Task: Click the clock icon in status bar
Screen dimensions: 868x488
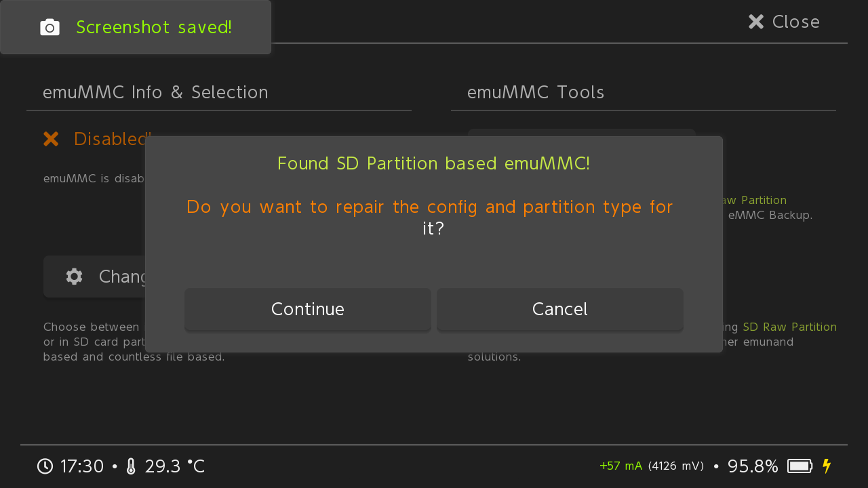Action: pos(45,466)
